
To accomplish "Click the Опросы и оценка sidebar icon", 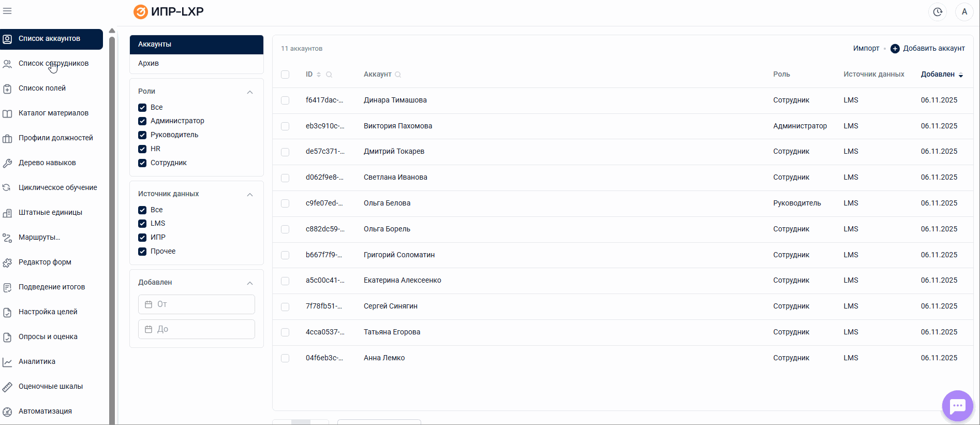I will 7,337.
